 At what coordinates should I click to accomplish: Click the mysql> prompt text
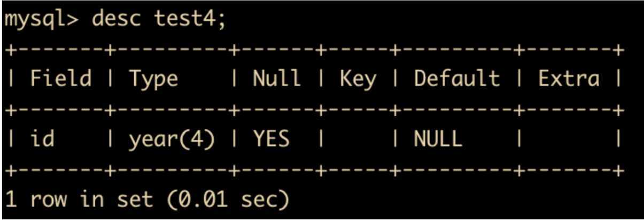tap(42, 22)
